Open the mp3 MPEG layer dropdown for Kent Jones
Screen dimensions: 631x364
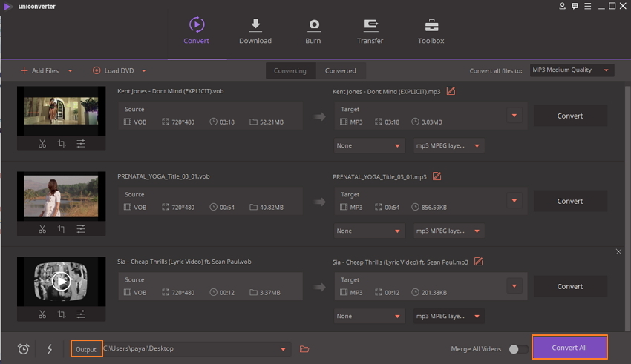point(448,145)
